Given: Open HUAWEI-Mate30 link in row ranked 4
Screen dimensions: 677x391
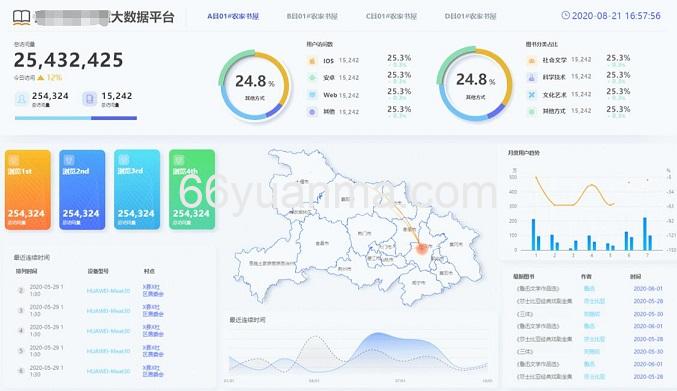Looking at the screenshot, I should pyautogui.click(x=108, y=331).
